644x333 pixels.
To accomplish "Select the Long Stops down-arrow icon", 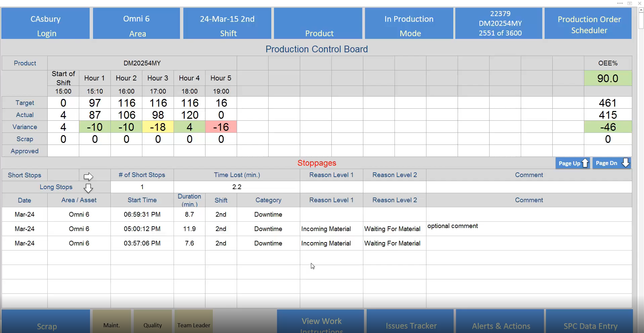I will [88, 188].
